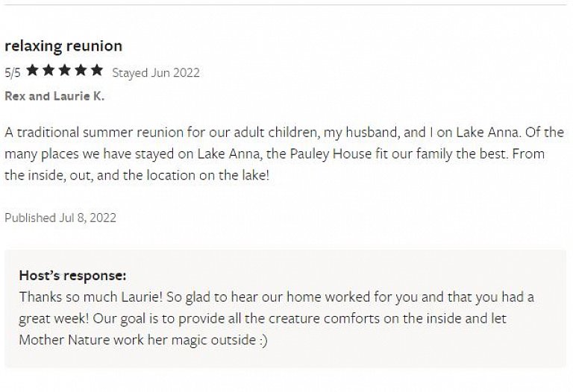Click 'creature comforts' line in host response
Screen dimensions: 573x392
(263, 319)
